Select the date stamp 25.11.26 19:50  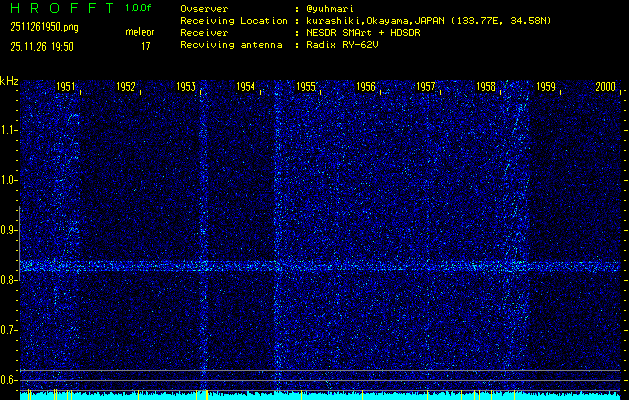click(x=42, y=47)
